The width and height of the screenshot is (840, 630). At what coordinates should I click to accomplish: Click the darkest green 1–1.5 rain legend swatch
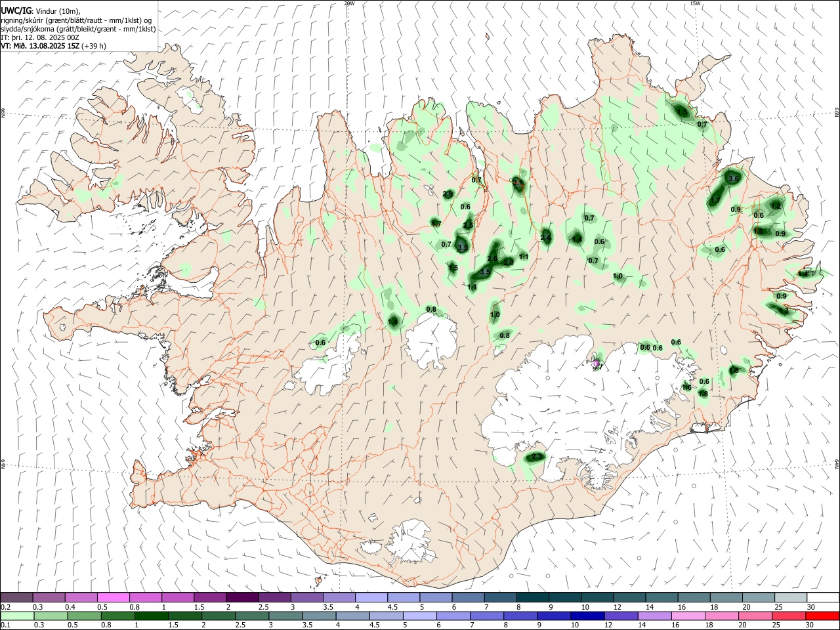152,616
